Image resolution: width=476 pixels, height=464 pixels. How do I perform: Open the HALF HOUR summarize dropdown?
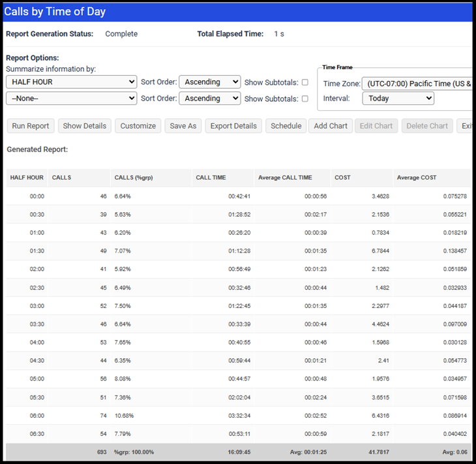coord(72,82)
